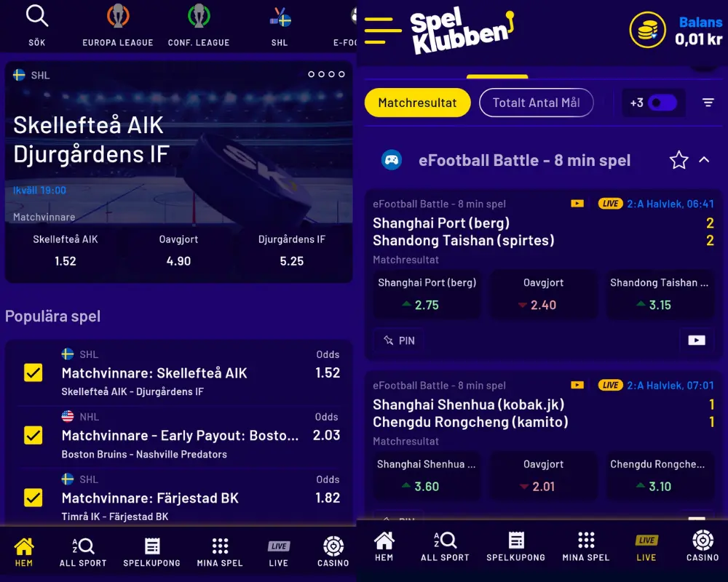Pin the Shanghai Port match
This screenshot has height=582, width=728.
(399, 340)
